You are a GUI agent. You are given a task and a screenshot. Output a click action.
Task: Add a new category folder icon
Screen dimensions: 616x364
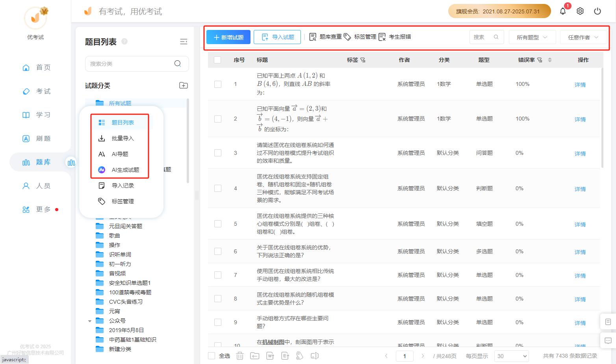(x=184, y=85)
